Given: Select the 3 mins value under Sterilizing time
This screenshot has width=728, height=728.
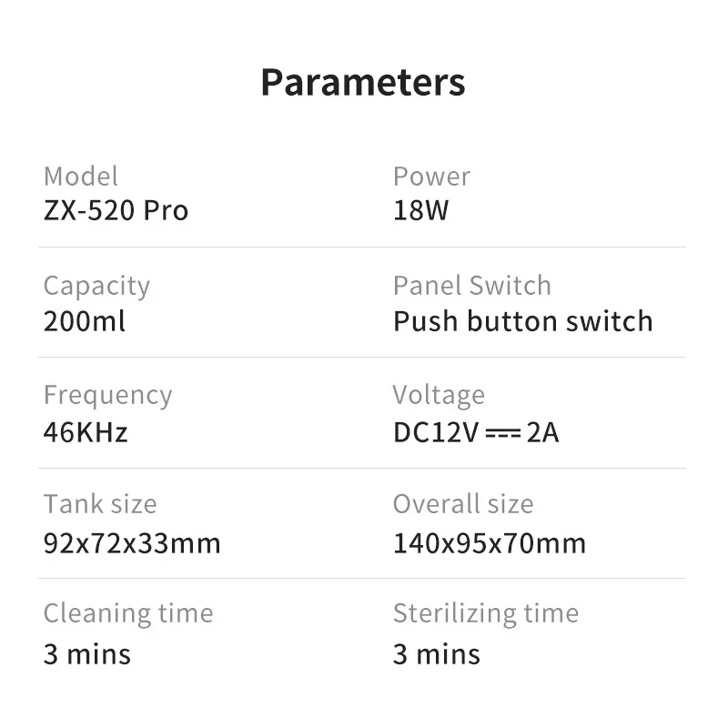Looking at the screenshot, I should pos(436,653).
